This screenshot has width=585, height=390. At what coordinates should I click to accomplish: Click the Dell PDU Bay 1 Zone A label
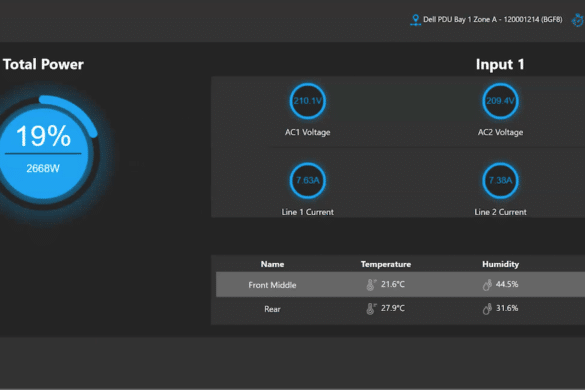pos(492,19)
